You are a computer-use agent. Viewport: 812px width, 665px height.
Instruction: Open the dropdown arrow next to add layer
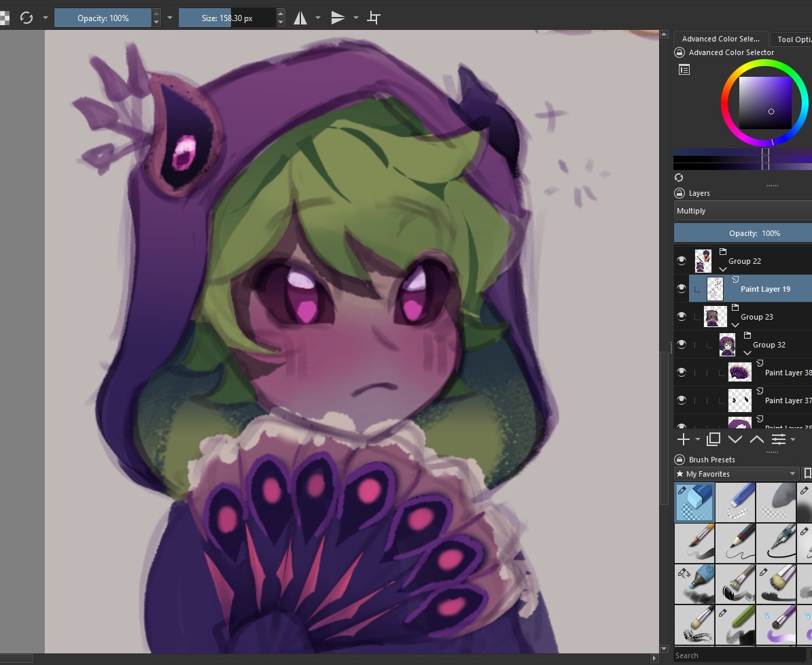pos(698,439)
